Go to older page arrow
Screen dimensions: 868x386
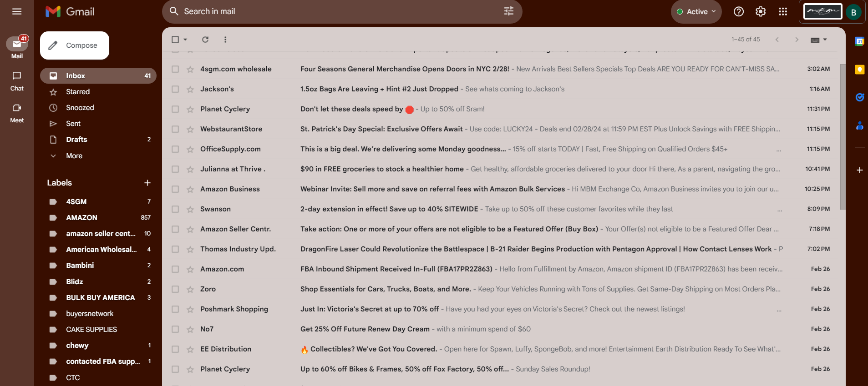[x=797, y=40]
